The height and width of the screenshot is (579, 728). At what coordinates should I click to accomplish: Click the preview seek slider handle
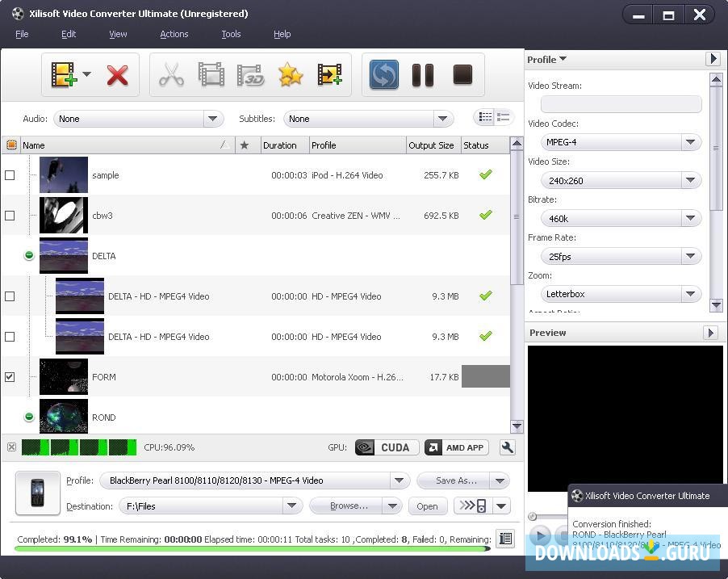coord(533,516)
